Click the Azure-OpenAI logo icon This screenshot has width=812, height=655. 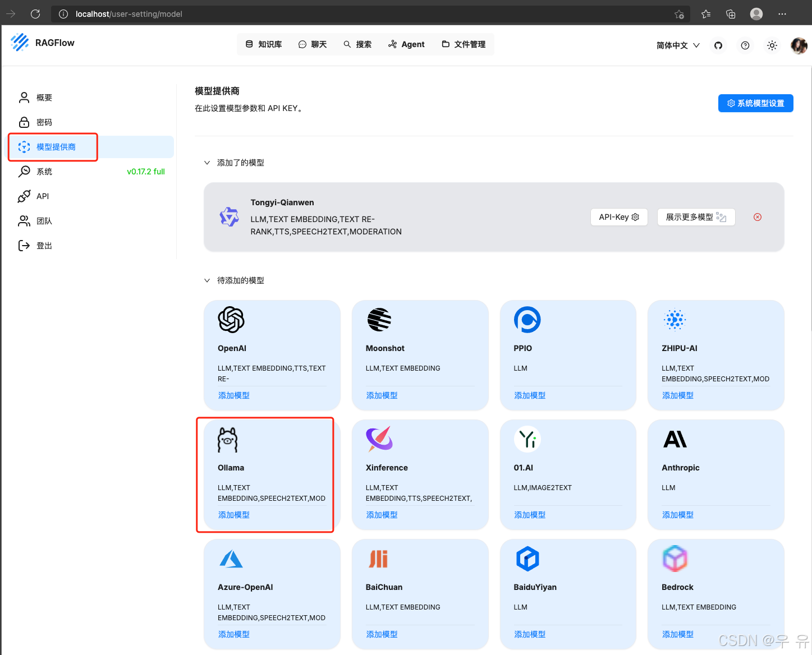231,559
